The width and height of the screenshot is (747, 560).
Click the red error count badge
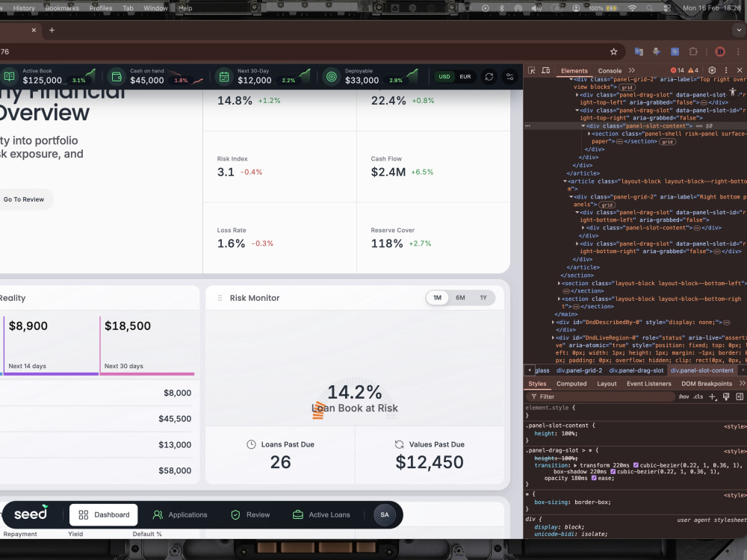click(x=677, y=70)
